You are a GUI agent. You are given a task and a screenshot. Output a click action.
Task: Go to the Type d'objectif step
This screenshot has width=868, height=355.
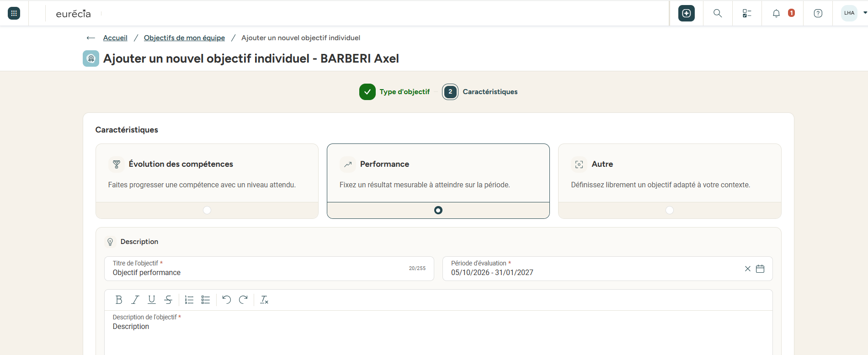tap(395, 92)
